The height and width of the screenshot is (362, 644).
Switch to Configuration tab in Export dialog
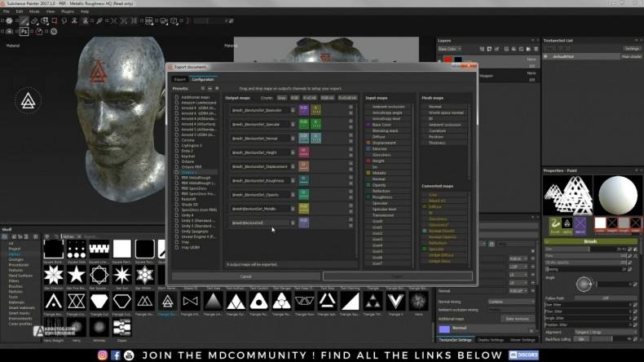(x=203, y=79)
